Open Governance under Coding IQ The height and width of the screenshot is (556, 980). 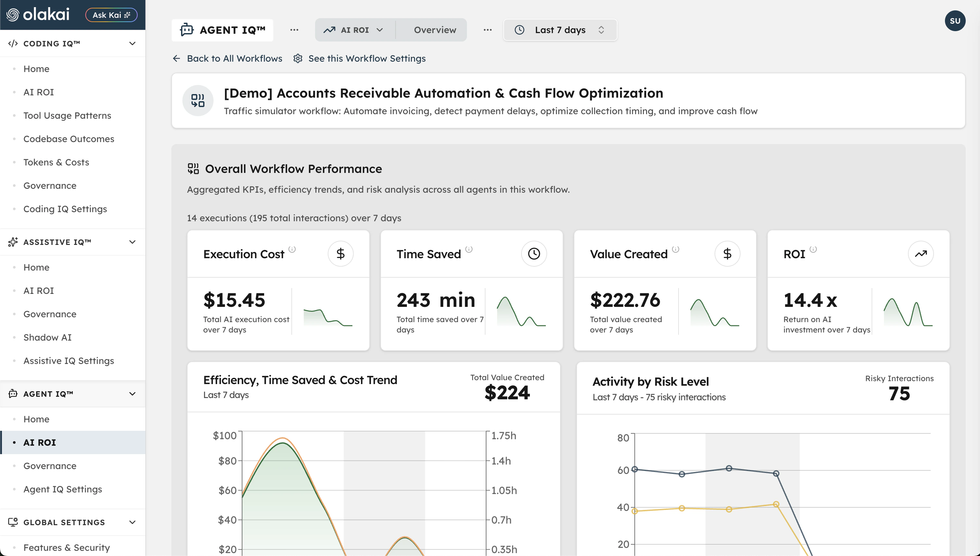click(x=50, y=186)
